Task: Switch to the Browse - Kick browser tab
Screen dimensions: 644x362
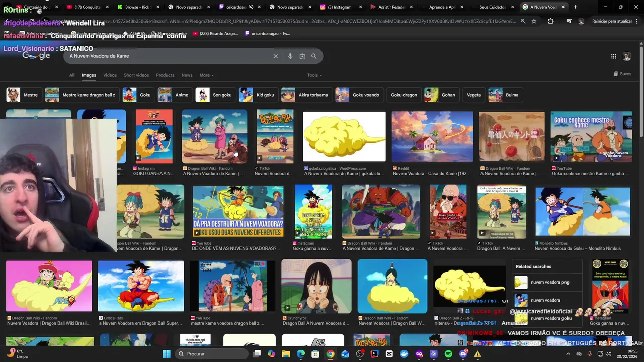Action: click(x=138, y=7)
